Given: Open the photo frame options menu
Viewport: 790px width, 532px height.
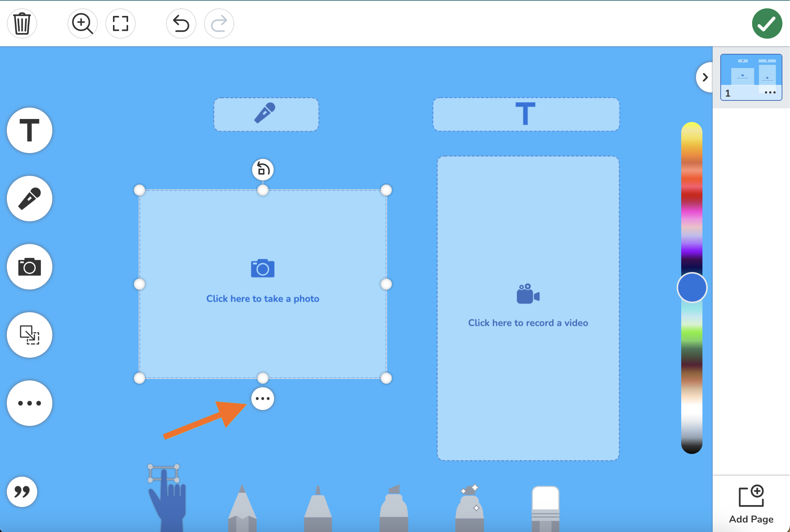Looking at the screenshot, I should [263, 398].
